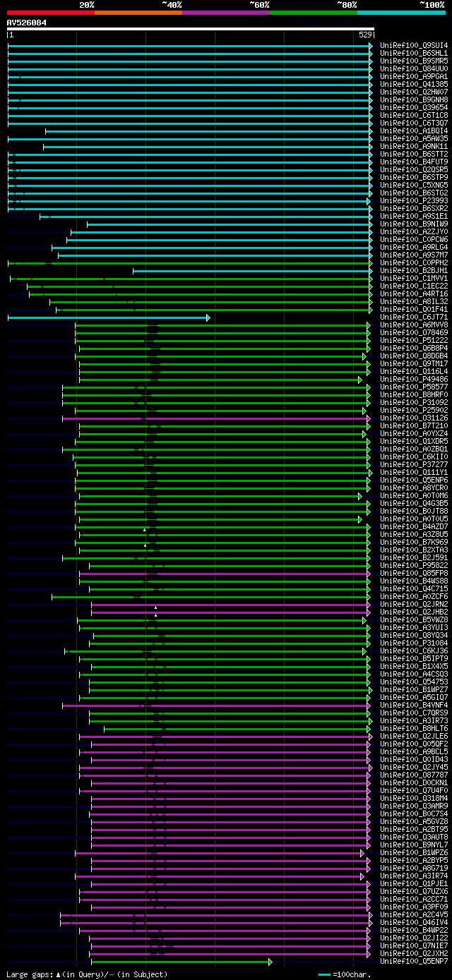Select hit label UniRef100_P51222
This screenshot has height=980, width=452.
(414, 340)
